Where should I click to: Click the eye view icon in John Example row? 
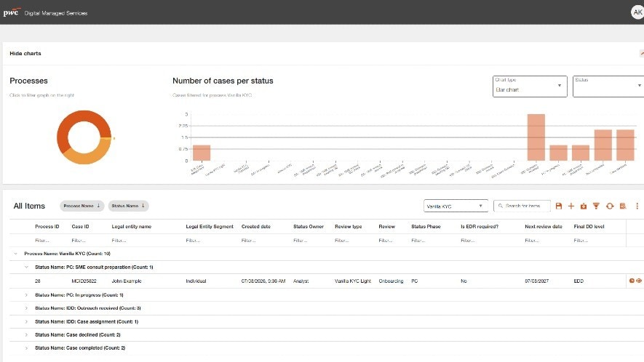[639, 281]
